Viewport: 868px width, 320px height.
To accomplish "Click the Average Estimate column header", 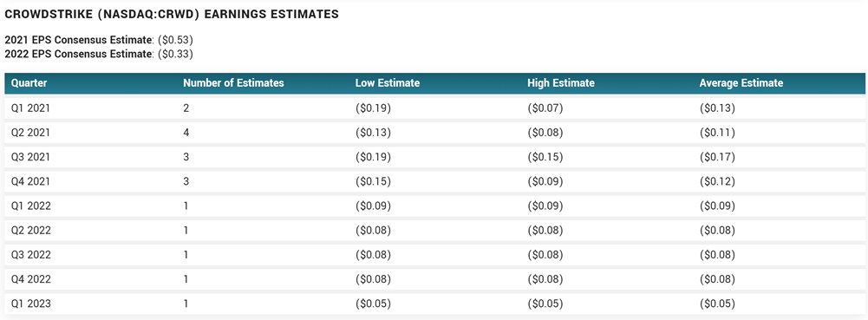I will 741,83.
